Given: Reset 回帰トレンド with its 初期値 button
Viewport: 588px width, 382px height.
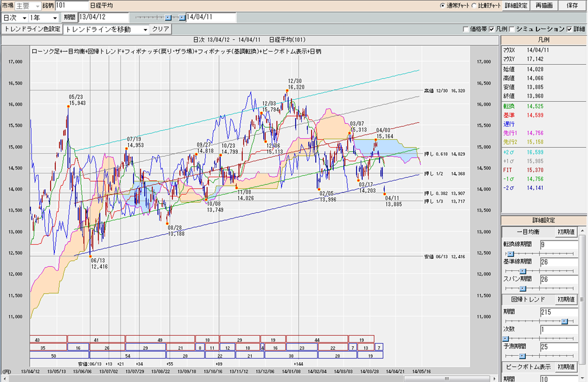Looking at the screenshot, I should (566, 300).
